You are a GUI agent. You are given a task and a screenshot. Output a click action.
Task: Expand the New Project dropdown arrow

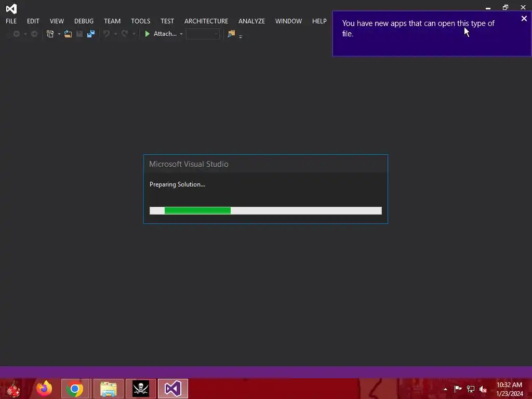pos(59,34)
